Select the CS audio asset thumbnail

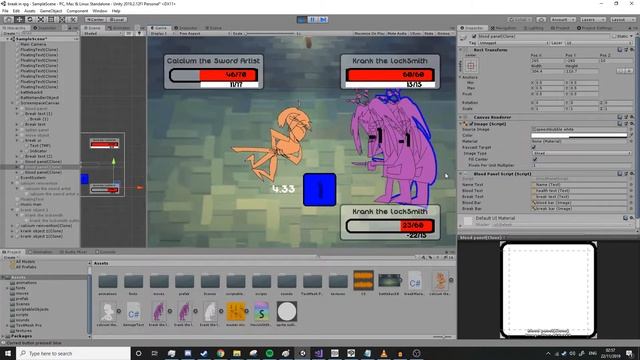[363, 281]
